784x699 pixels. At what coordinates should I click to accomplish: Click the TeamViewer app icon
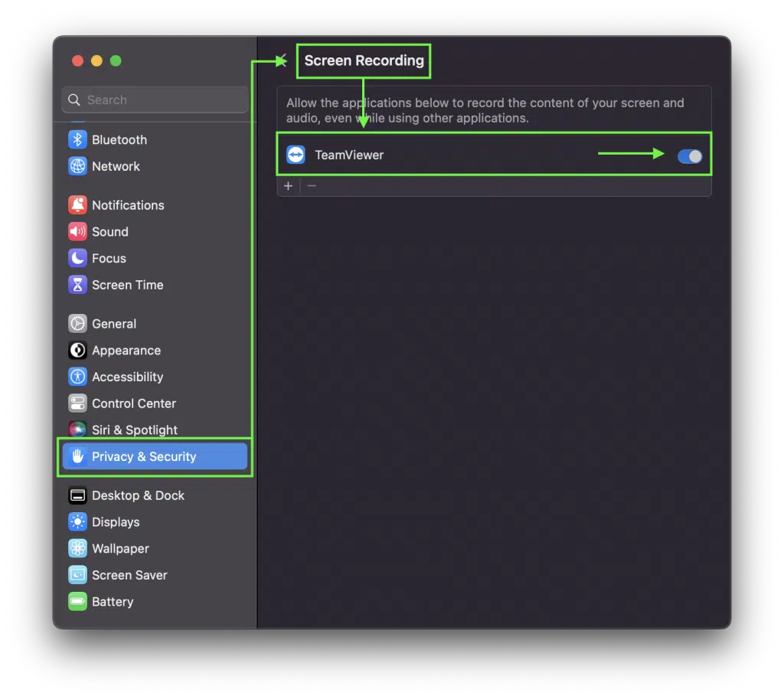click(296, 155)
